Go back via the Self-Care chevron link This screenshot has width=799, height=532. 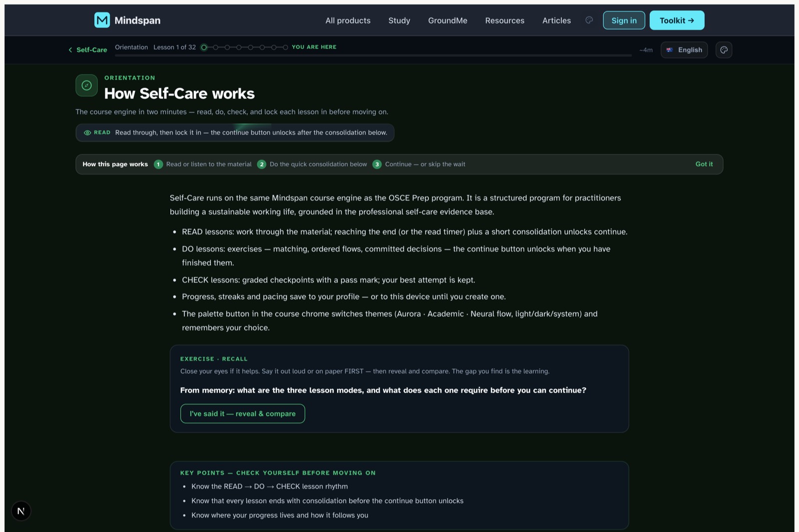coord(88,50)
